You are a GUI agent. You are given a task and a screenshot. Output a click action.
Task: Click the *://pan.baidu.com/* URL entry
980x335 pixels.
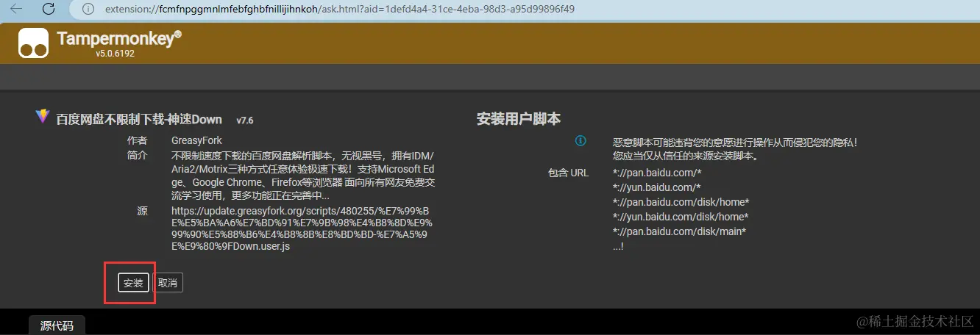tap(657, 173)
